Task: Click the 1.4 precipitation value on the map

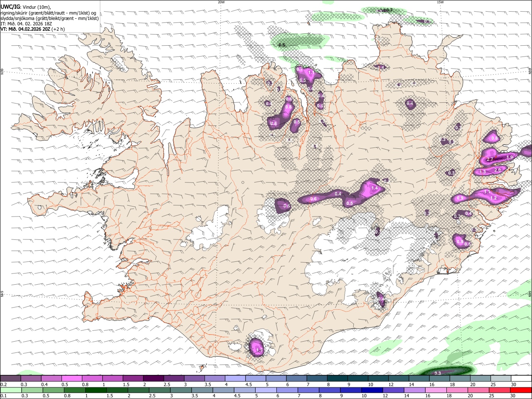Action: point(374,188)
